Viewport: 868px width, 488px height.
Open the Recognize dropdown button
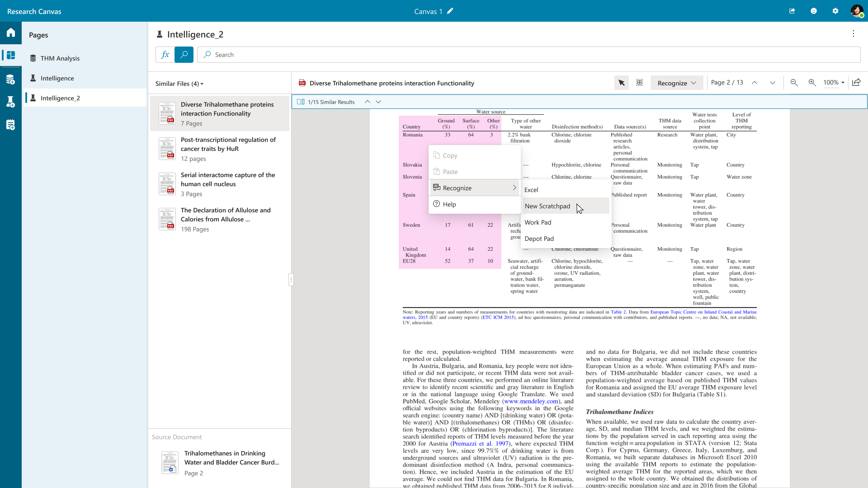[x=676, y=83]
